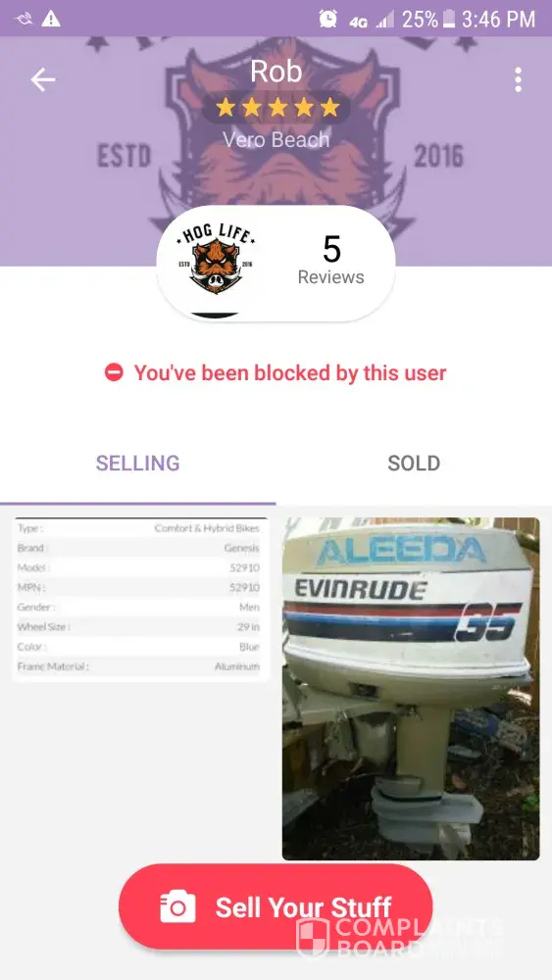Select the SELLING tab

coord(137,464)
